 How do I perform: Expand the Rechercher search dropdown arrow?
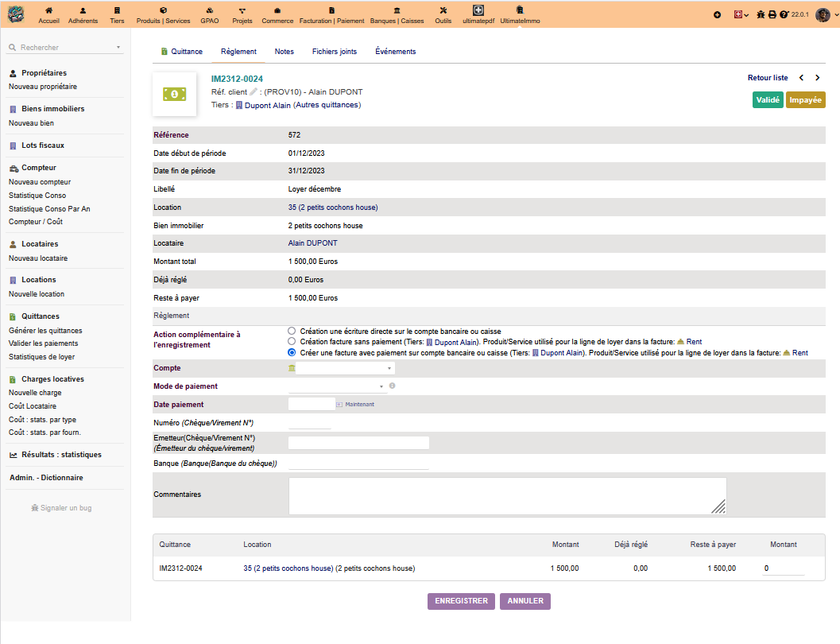click(118, 48)
